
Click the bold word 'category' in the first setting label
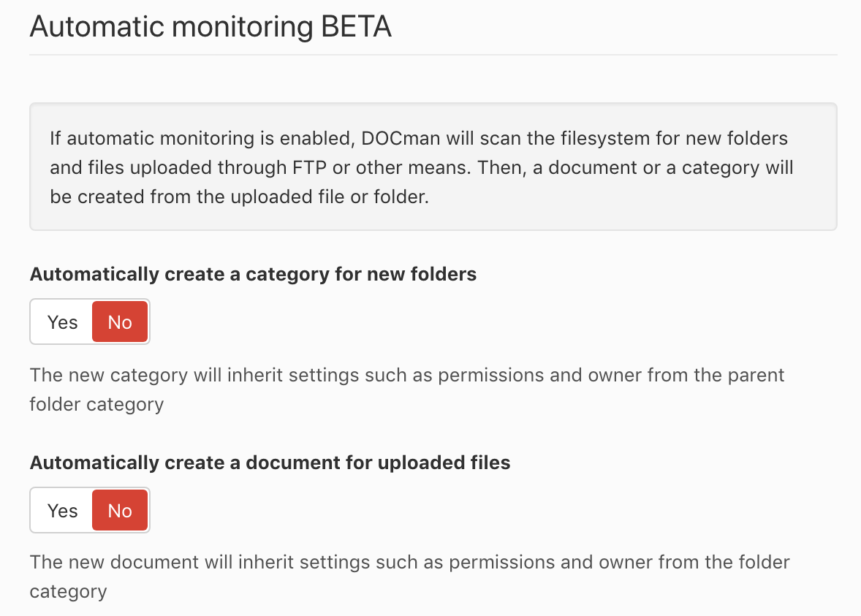[287, 275]
